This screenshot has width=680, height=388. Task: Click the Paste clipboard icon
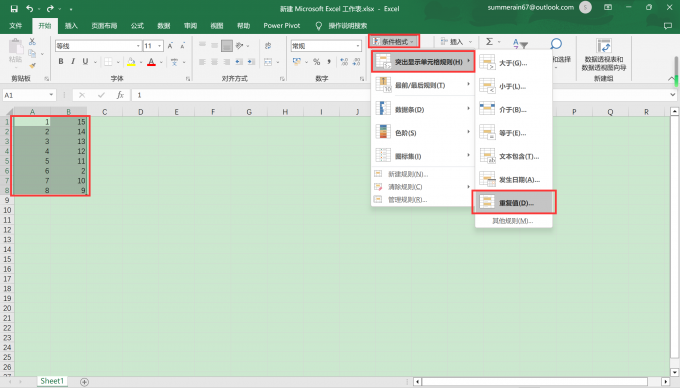(x=16, y=47)
